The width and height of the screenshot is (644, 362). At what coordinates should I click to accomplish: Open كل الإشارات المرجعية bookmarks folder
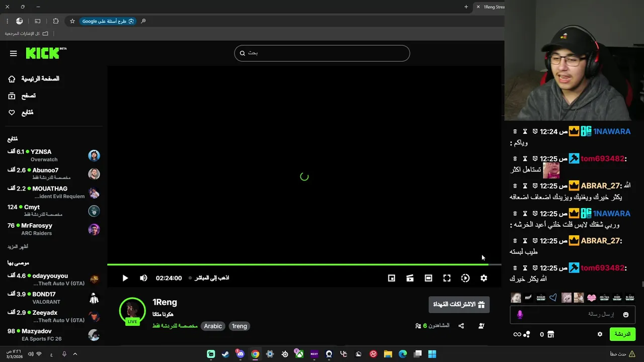pyautogui.click(x=27, y=34)
